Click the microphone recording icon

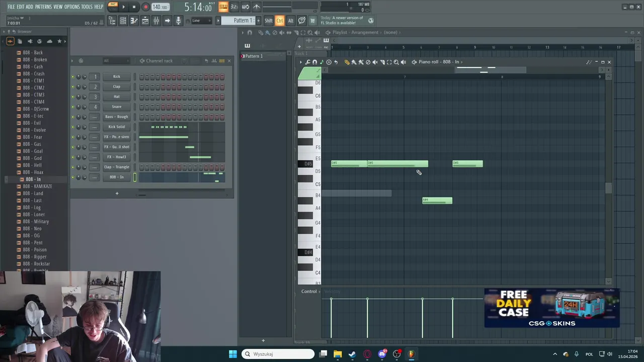[178, 21]
